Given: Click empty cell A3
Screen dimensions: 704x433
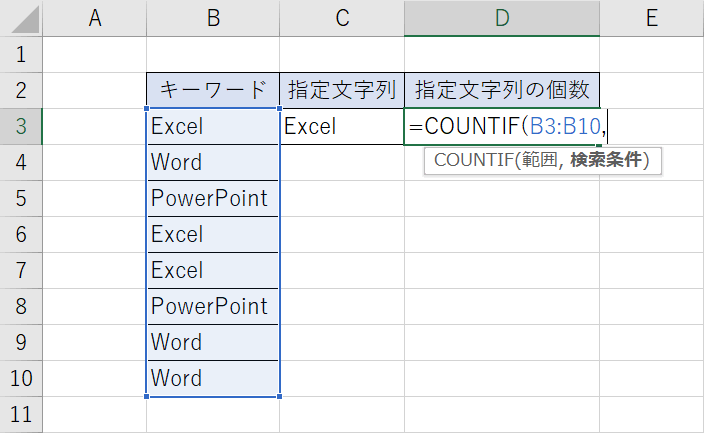Looking at the screenshot, I should tap(95, 126).
